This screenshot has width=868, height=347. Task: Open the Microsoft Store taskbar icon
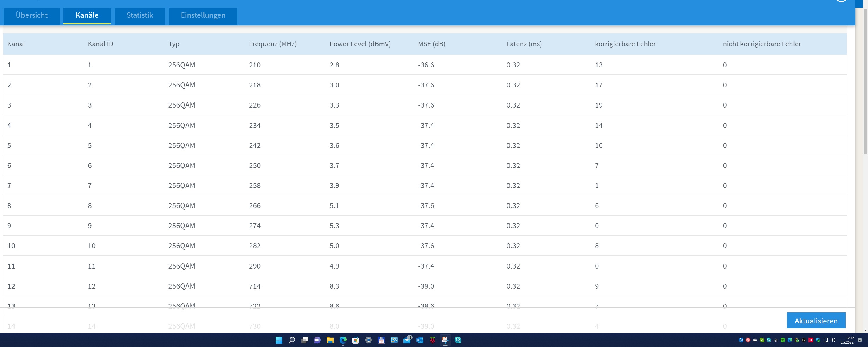[x=356, y=340]
